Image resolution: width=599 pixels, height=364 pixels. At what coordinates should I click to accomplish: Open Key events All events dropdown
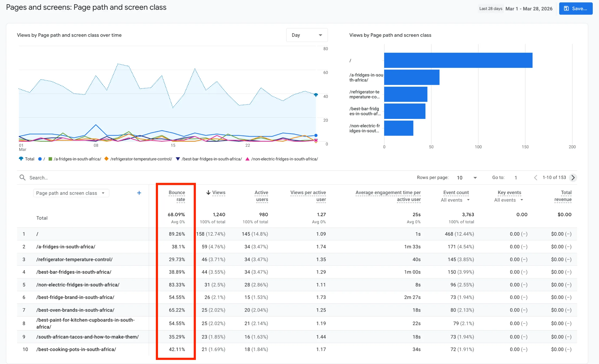[509, 200]
